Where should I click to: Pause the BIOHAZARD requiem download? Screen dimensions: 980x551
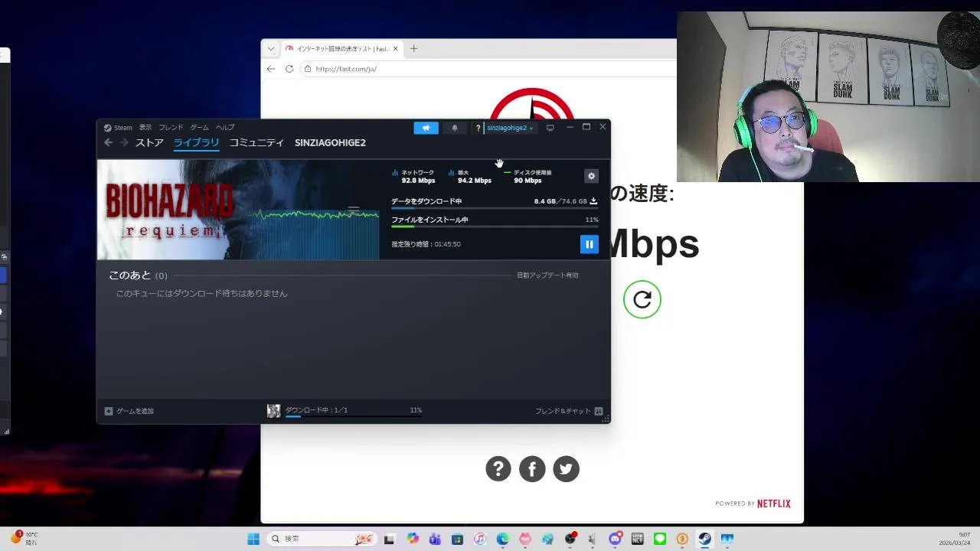[589, 244]
